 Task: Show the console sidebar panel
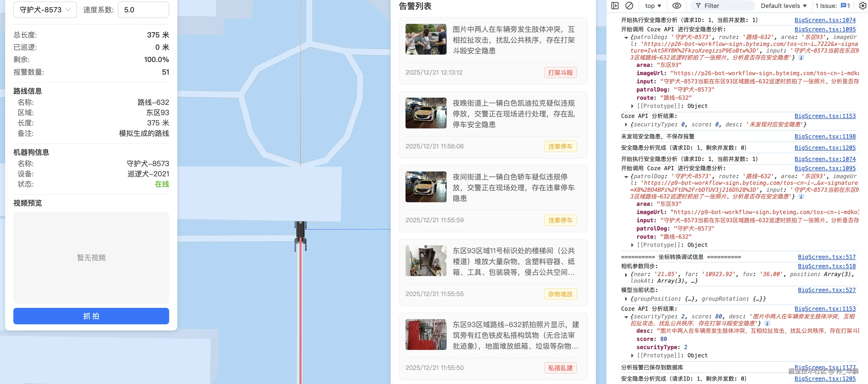615,6
